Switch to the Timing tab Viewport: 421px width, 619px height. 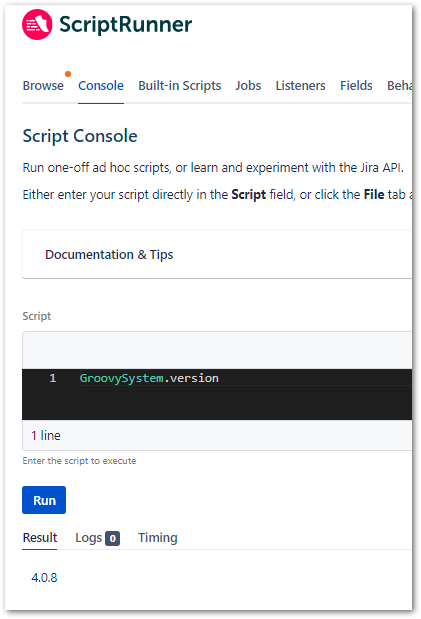pos(158,538)
